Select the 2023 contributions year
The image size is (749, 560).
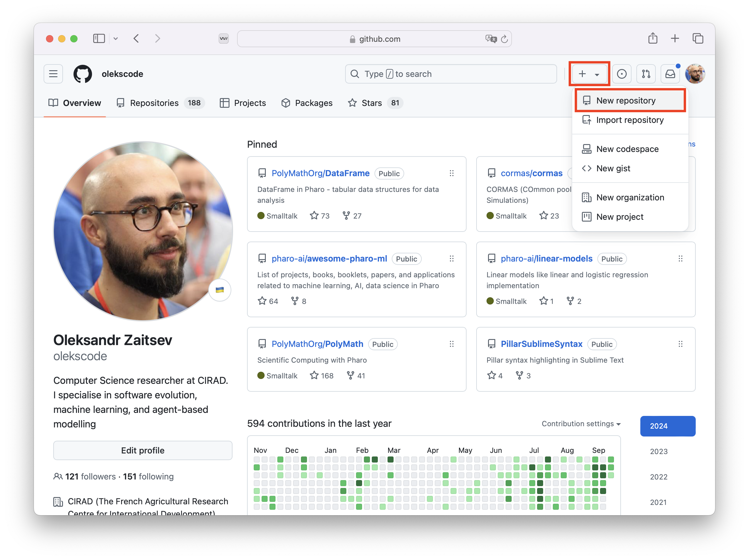tap(658, 451)
